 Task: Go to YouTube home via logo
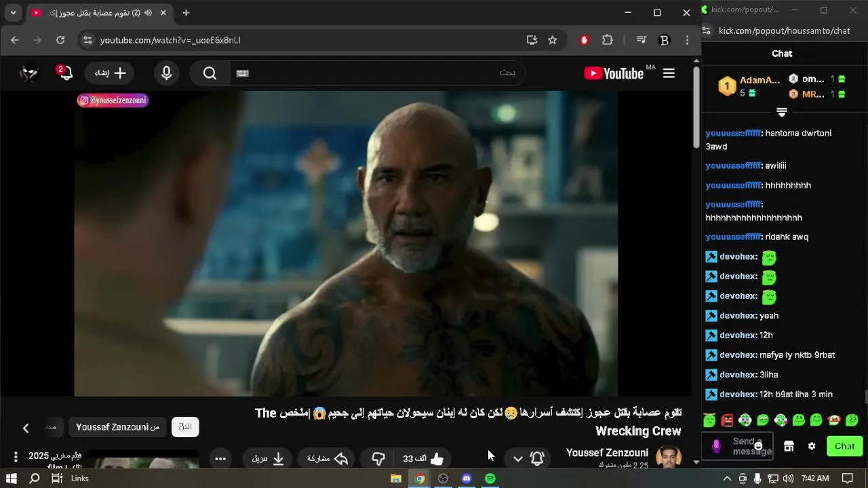click(x=614, y=73)
